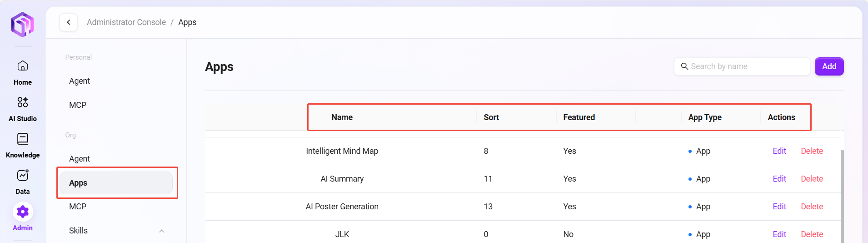The width and height of the screenshot is (868, 243).
Task: Open Personal MCP menu item
Action: (x=78, y=105)
